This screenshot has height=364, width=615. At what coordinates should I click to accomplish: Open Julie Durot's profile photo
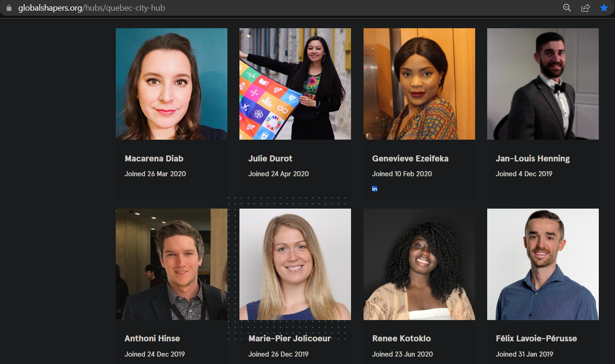pos(295,84)
